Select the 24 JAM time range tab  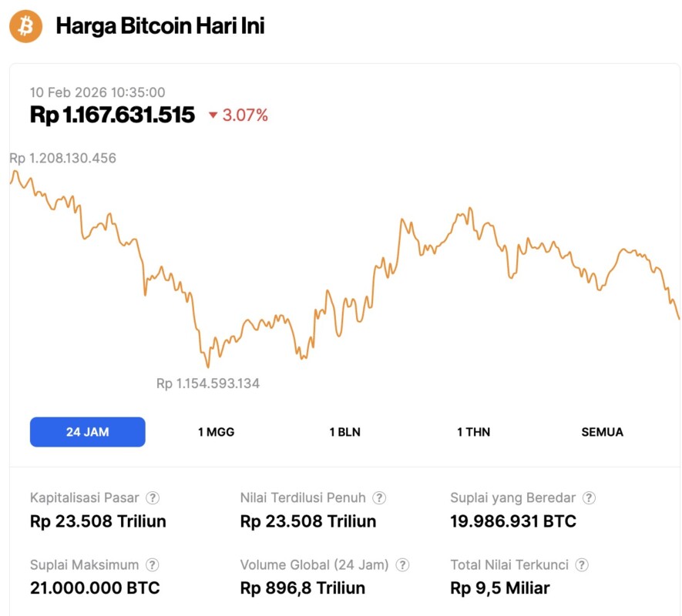pos(87,432)
